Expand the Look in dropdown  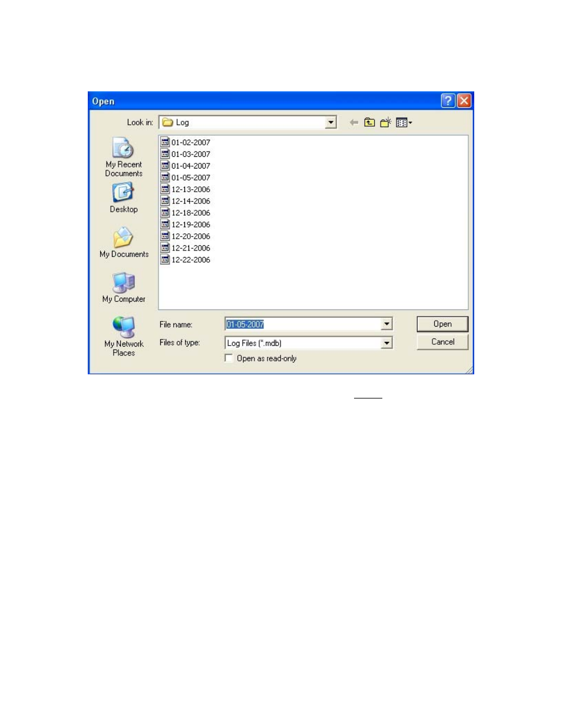[x=331, y=123]
